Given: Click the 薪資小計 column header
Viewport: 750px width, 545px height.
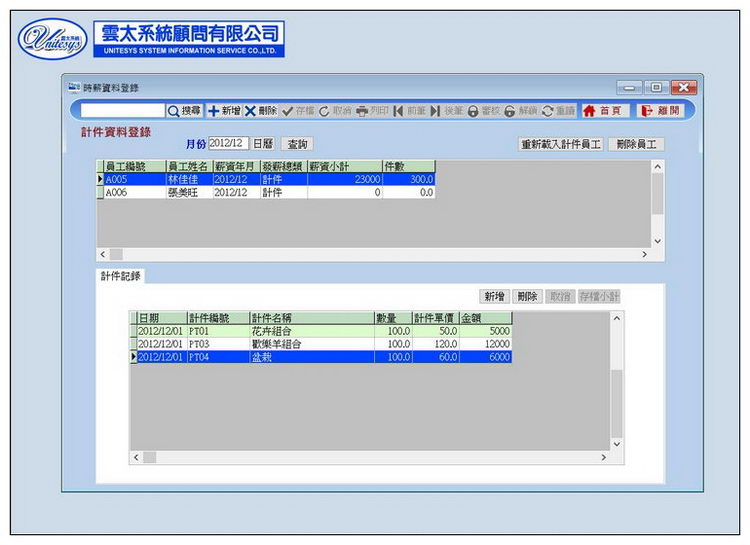Looking at the screenshot, I should point(345,166).
